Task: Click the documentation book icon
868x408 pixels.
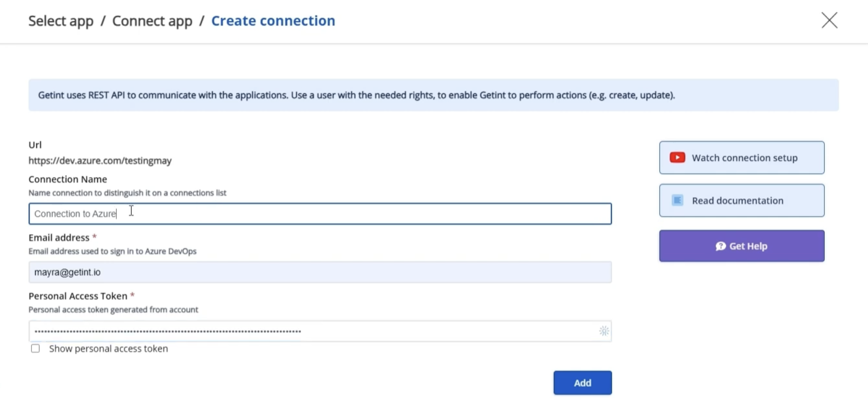Action: tap(677, 200)
